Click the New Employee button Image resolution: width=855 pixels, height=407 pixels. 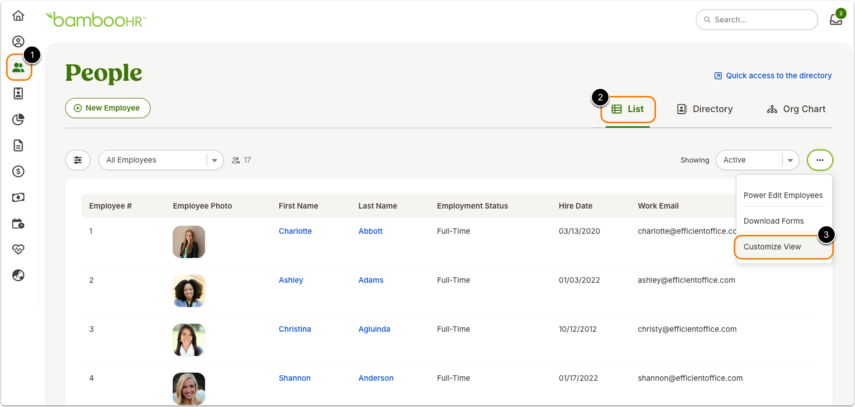(x=108, y=108)
